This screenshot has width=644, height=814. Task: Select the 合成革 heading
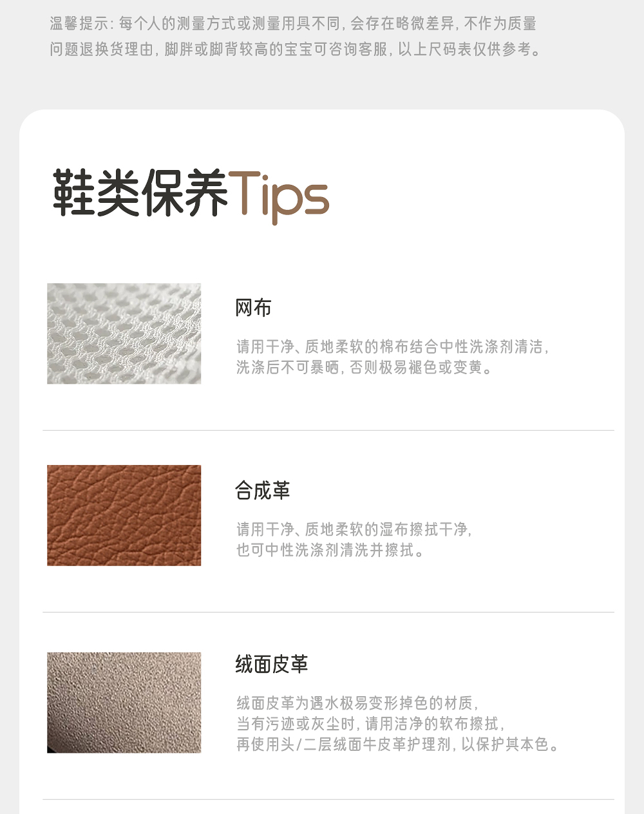(x=263, y=491)
